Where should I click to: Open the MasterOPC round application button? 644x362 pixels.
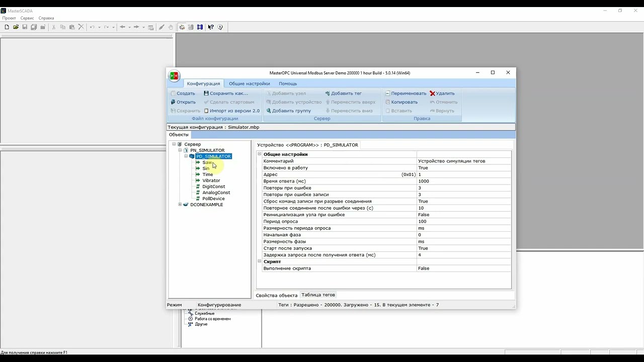174,76
